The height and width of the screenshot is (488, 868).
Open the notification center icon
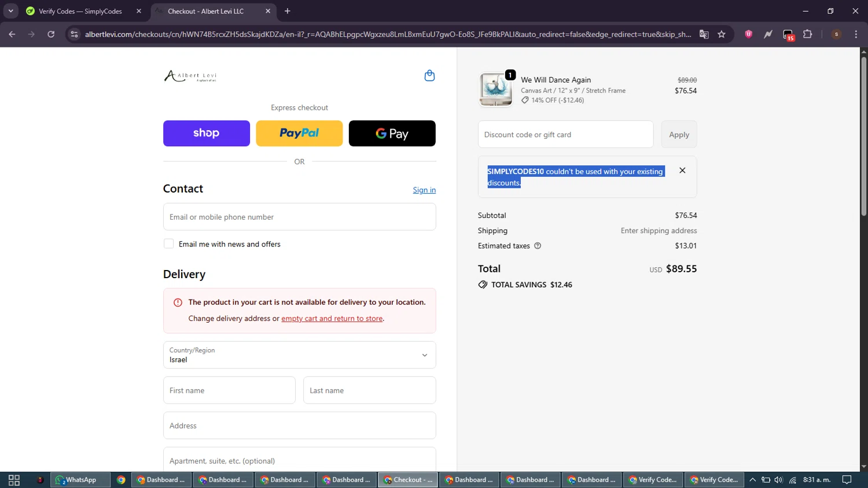pyautogui.click(x=847, y=480)
